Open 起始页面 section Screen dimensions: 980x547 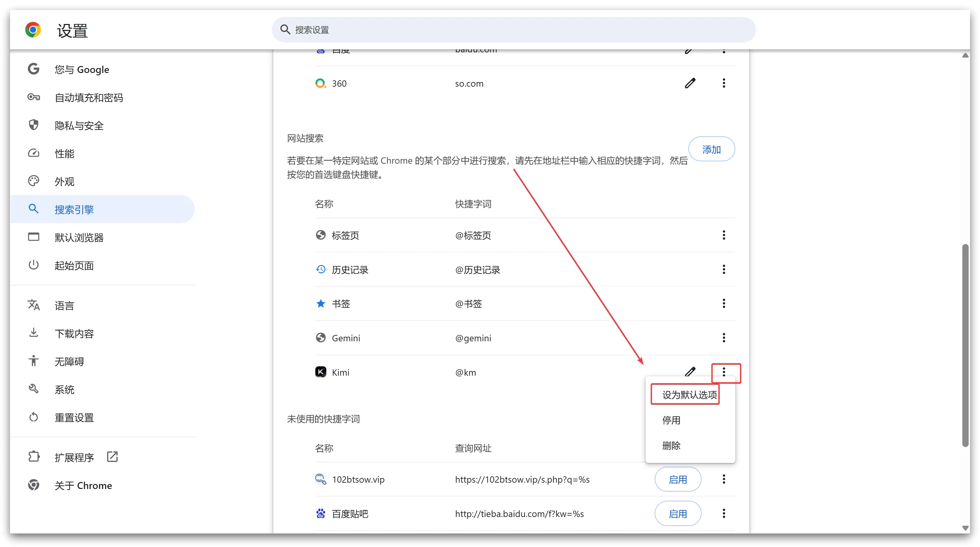pos(103,265)
